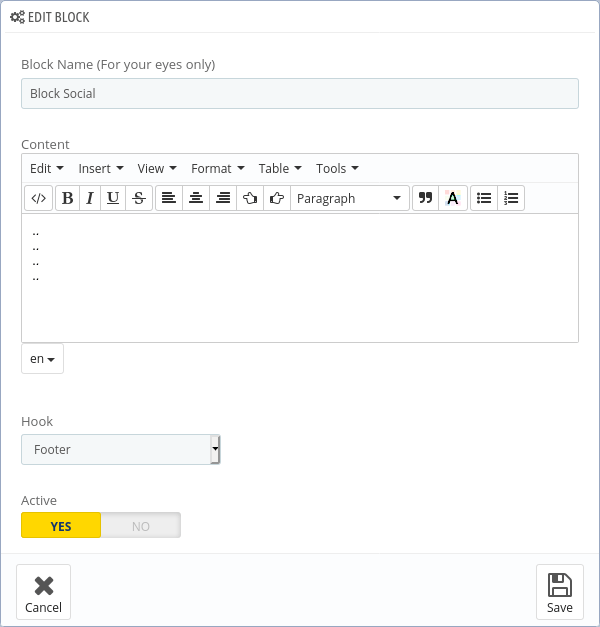Screen dimensions: 600x627
Task: Click the decrease indent (hand pointing left) icon
Action: click(x=250, y=198)
